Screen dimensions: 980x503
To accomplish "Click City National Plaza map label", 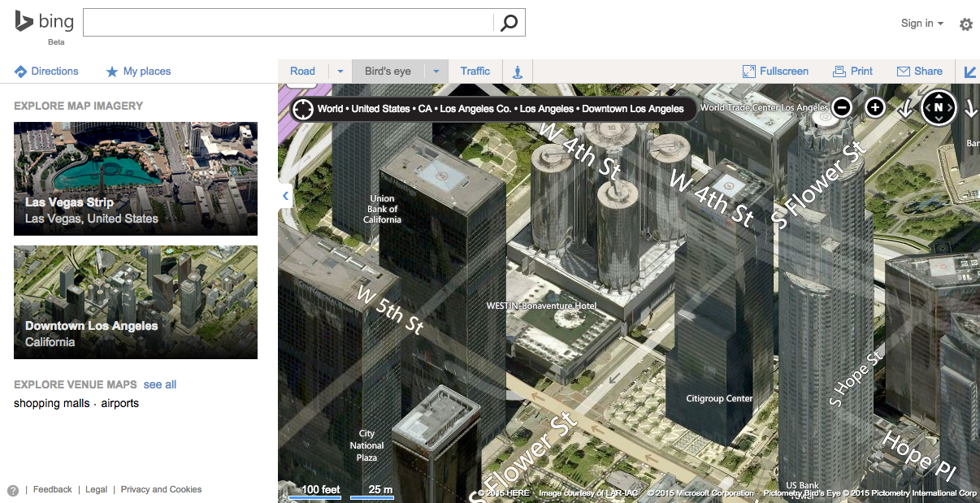I will [366, 445].
